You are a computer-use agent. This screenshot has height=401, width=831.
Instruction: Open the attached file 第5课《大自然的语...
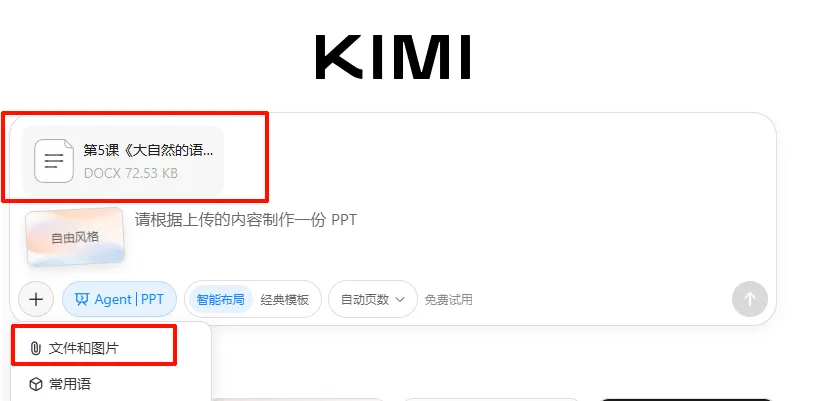pos(123,161)
